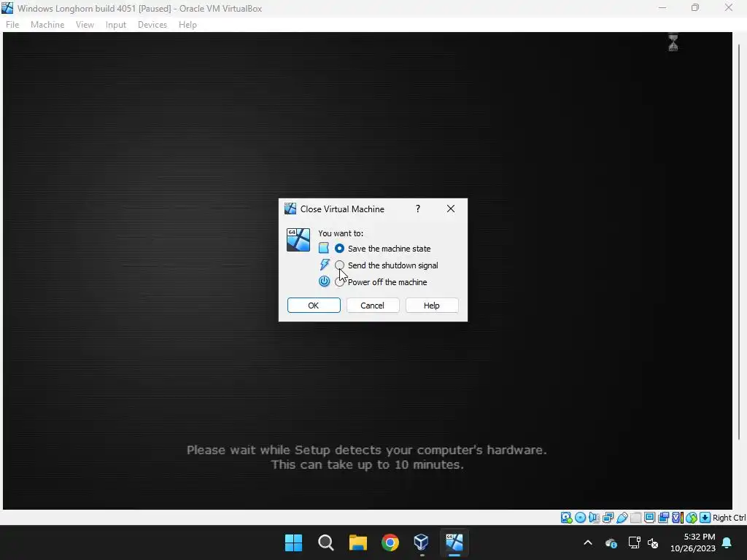Click the audio speaker status icon
The width and height of the screenshot is (747, 560).
click(x=594, y=518)
